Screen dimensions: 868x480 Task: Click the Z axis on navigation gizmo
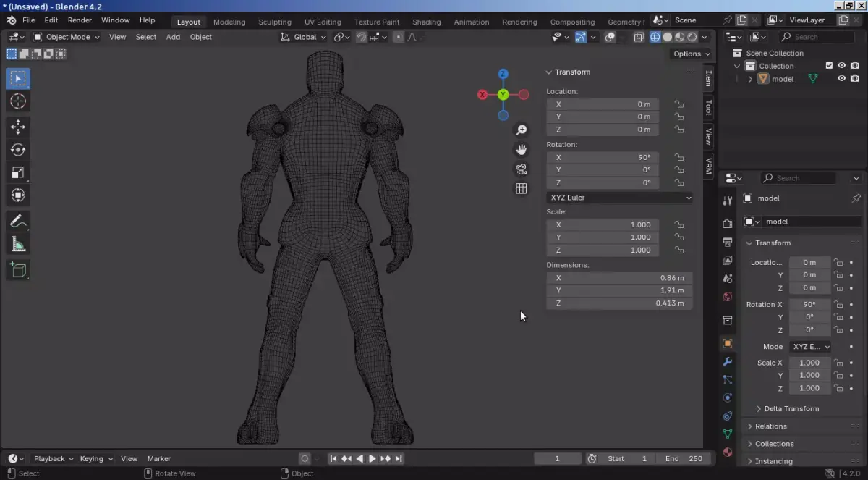coord(503,74)
